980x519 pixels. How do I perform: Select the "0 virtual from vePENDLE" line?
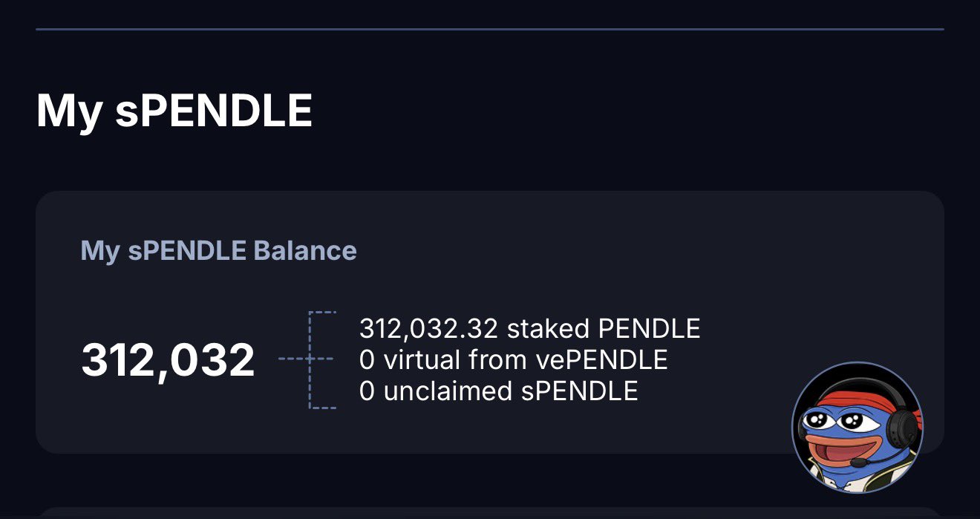[x=513, y=360]
